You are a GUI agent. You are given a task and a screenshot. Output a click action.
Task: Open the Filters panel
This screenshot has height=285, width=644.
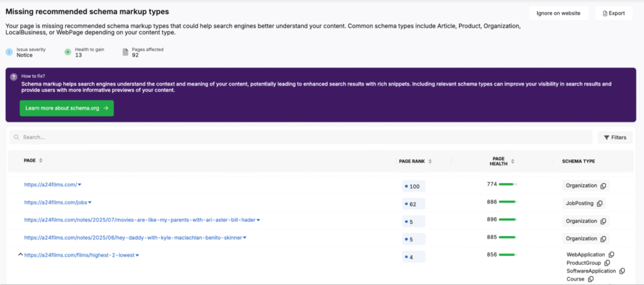615,138
